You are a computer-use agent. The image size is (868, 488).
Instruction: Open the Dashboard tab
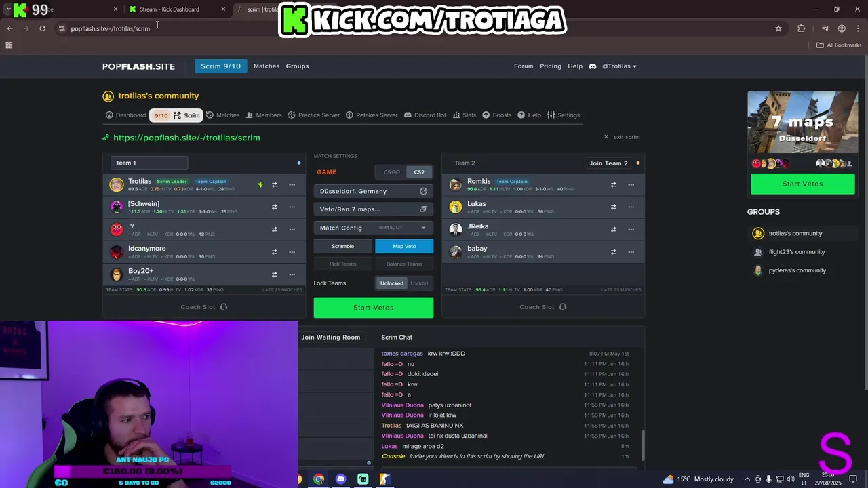125,115
